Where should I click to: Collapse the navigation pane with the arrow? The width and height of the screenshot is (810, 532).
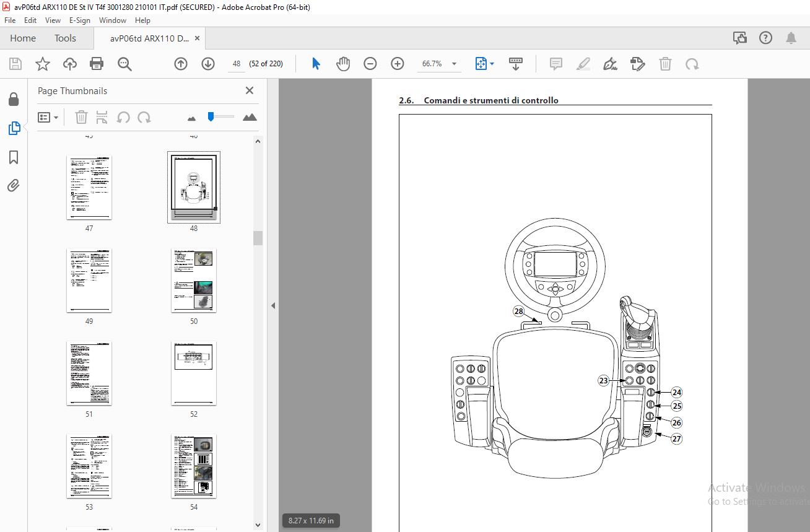click(x=273, y=305)
